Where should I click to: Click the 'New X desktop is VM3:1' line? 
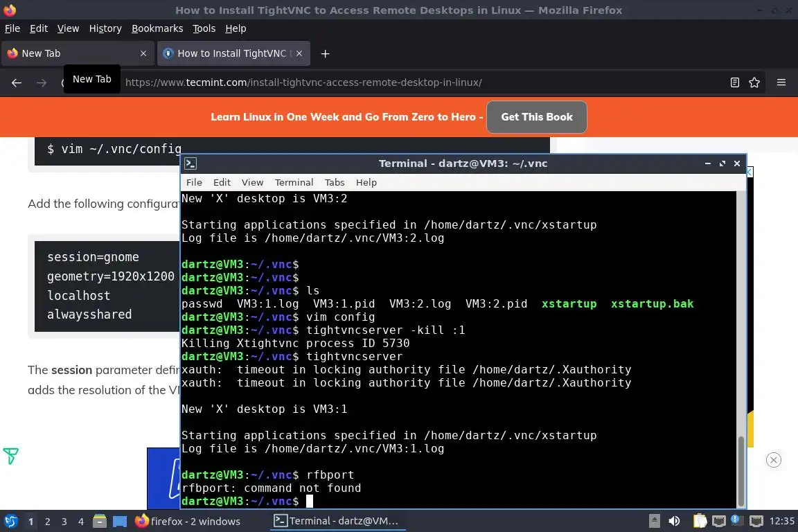point(264,409)
